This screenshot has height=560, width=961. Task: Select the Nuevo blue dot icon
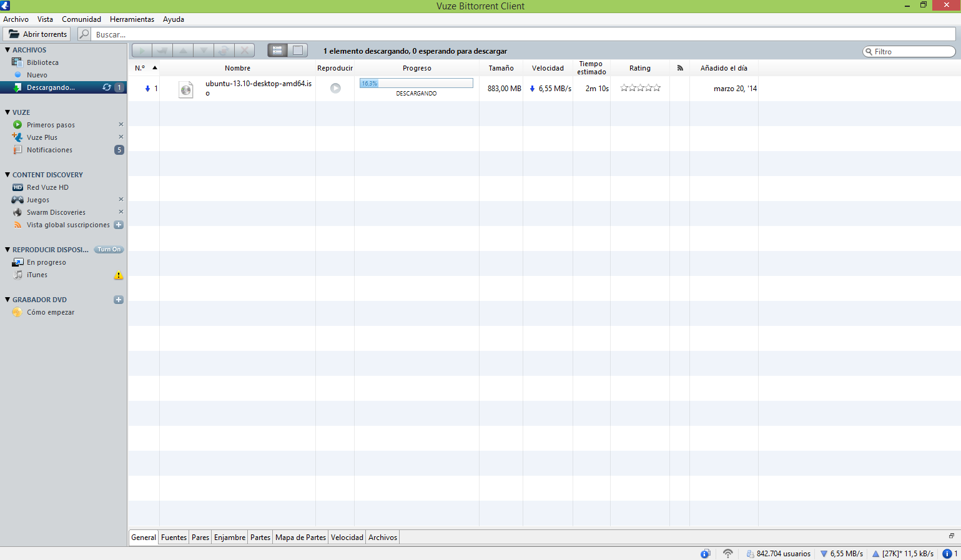click(x=18, y=75)
